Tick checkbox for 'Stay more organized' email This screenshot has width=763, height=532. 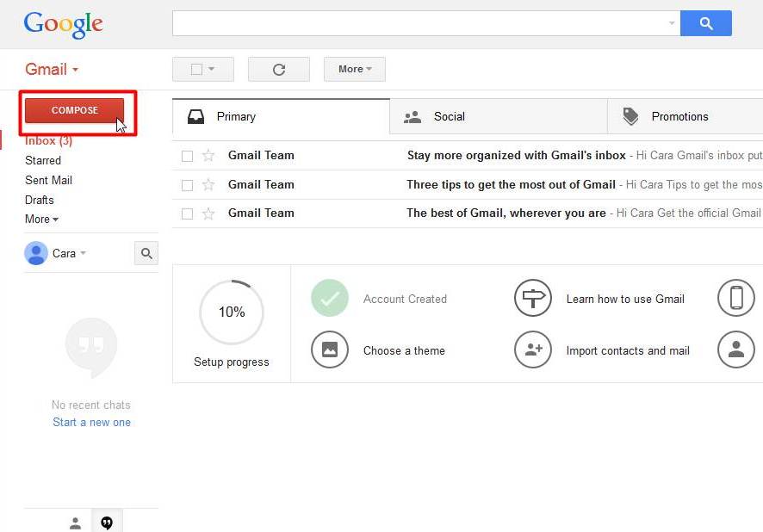tap(188, 156)
